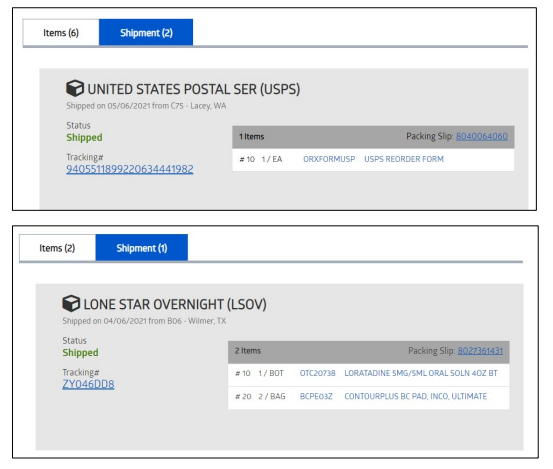Screen dimensions: 553x469
Task: Open the CONTOURPLUS BC PAD item description
Action: (415, 396)
